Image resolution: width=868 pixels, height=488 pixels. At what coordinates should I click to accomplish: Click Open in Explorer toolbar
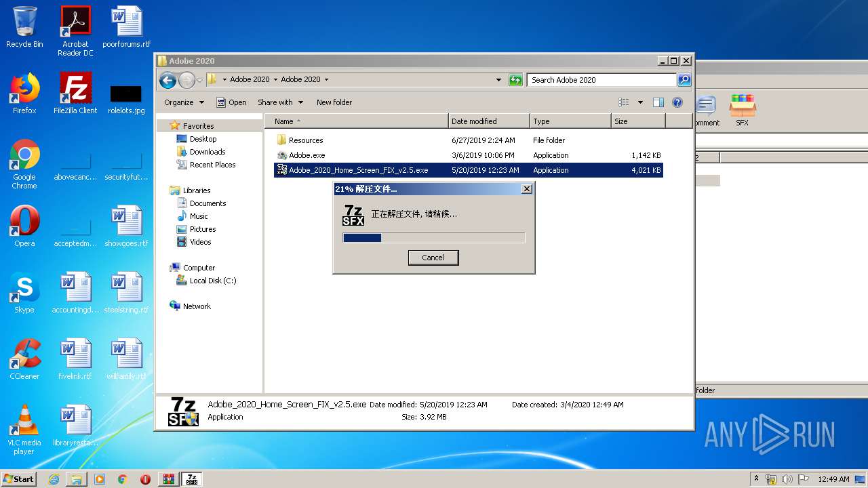pos(231,102)
